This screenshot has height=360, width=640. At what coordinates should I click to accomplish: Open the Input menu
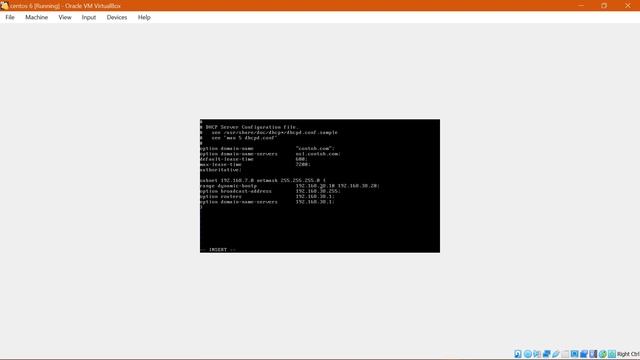89,17
